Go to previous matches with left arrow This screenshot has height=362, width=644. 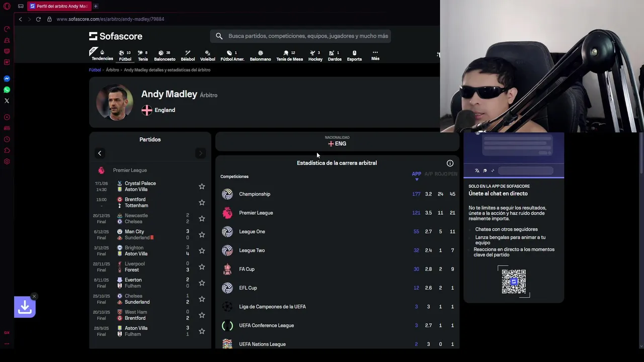click(x=100, y=153)
